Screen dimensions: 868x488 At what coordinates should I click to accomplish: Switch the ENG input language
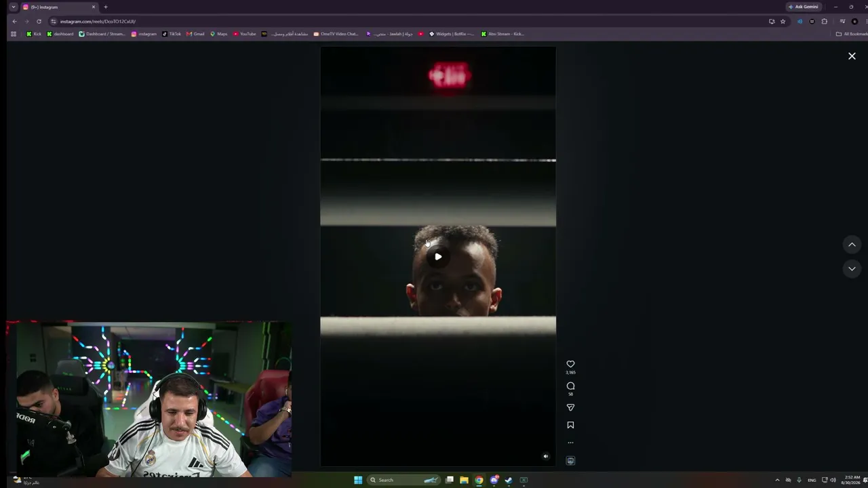812,480
